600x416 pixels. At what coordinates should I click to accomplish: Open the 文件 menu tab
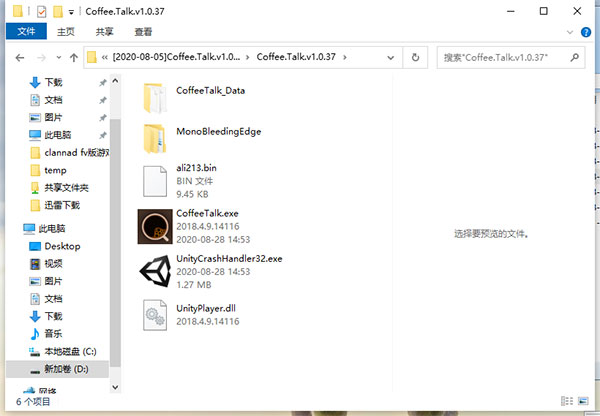pos(26,31)
